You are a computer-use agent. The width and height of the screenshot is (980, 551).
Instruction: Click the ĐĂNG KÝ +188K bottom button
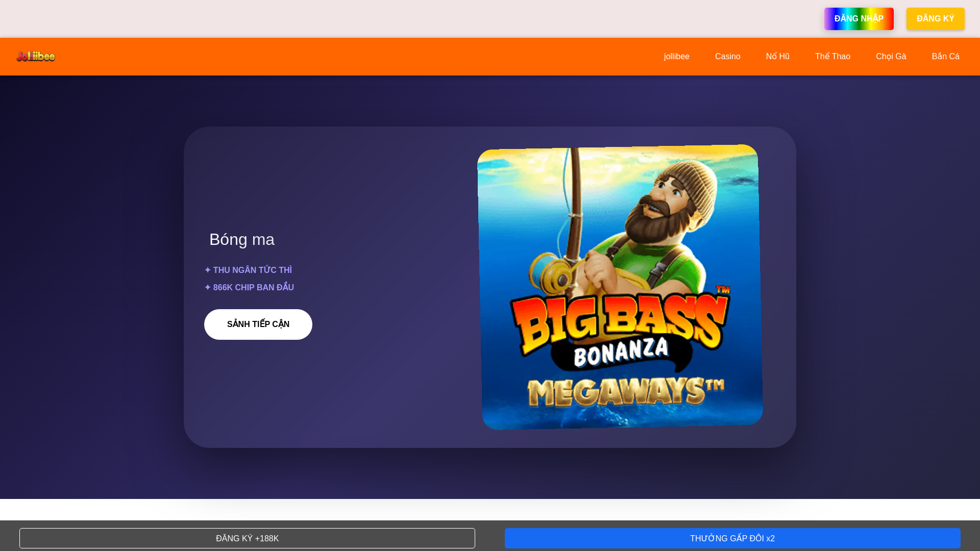tap(247, 538)
